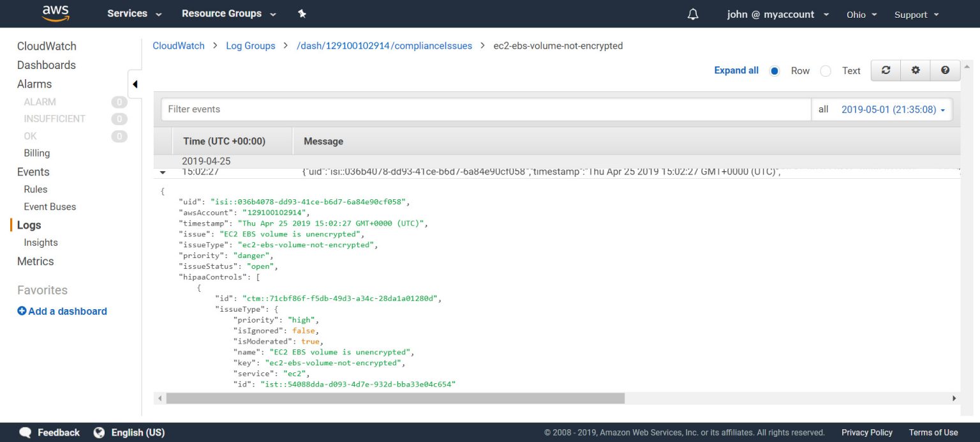Screen dimensions: 980x442
Task: Open the Events section
Action: (x=33, y=172)
